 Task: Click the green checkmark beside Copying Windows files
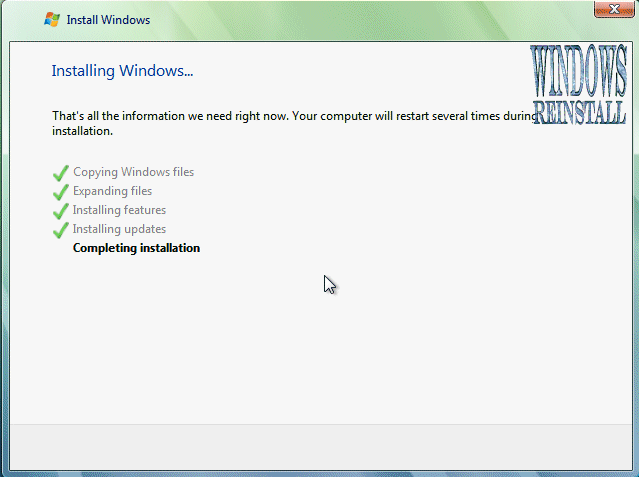coord(61,173)
